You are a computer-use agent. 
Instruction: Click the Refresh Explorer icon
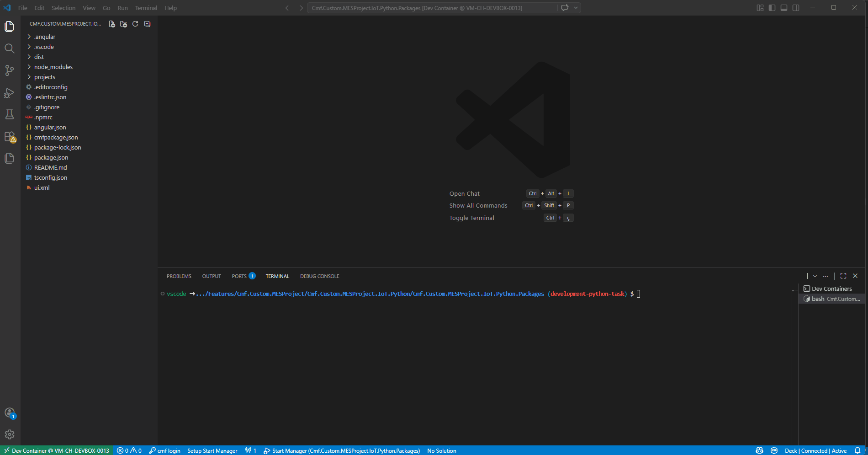(x=135, y=24)
